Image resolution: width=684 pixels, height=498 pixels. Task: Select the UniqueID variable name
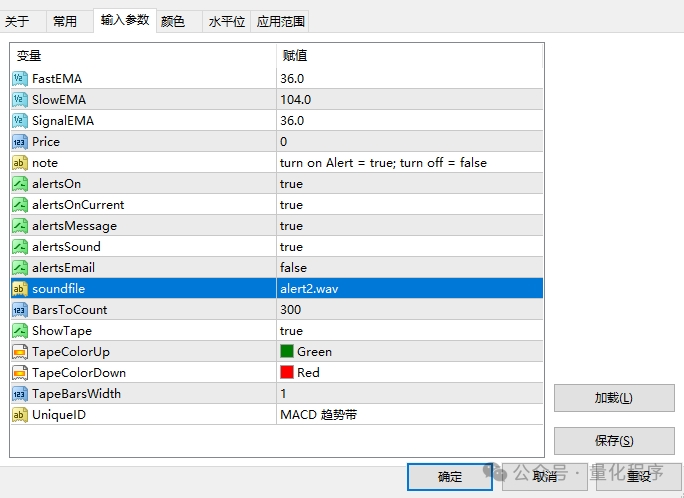point(59,415)
